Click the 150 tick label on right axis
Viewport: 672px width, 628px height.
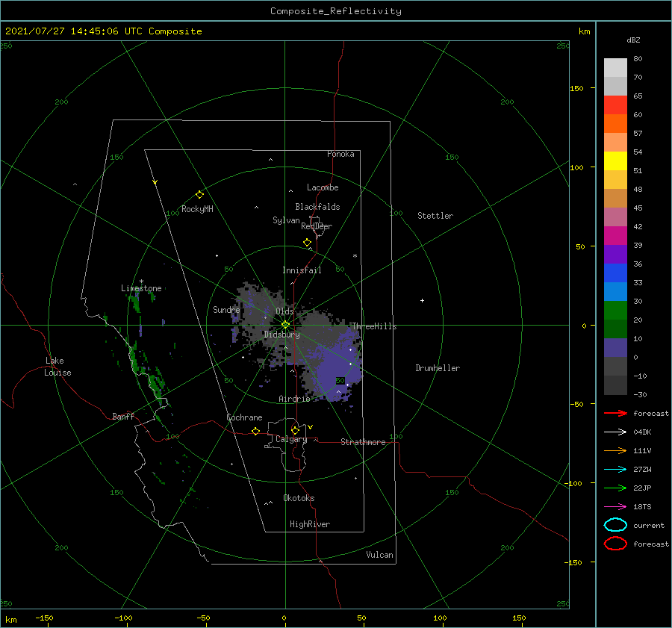[576, 88]
